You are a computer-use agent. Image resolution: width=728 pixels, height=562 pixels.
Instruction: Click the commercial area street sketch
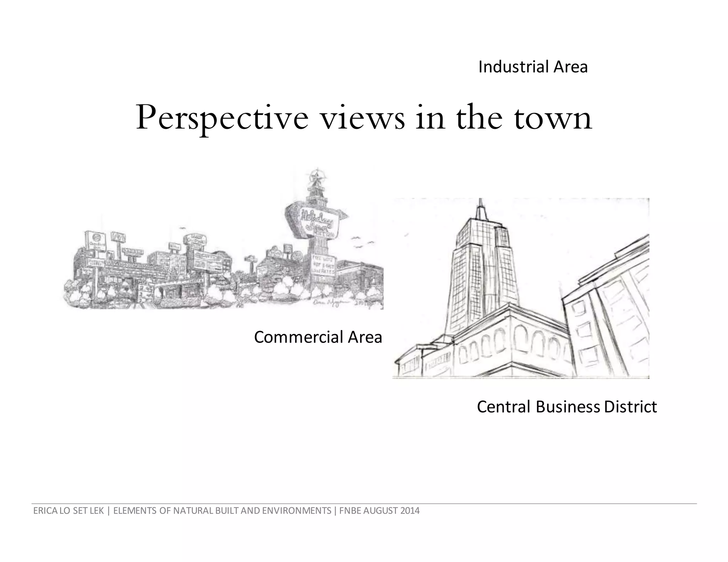coord(223,239)
